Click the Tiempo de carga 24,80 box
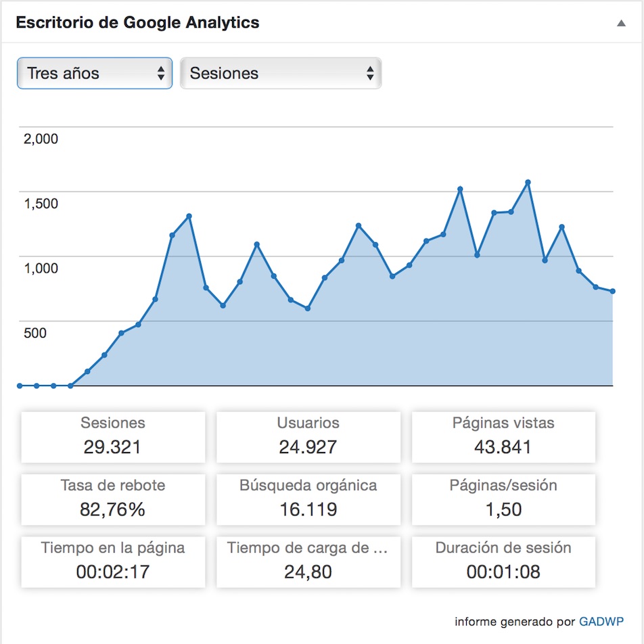The image size is (644, 644). point(308,562)
